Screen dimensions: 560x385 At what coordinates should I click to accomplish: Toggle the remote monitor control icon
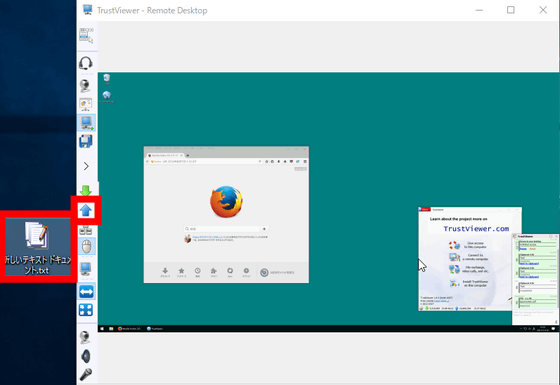tap(86, 122)
